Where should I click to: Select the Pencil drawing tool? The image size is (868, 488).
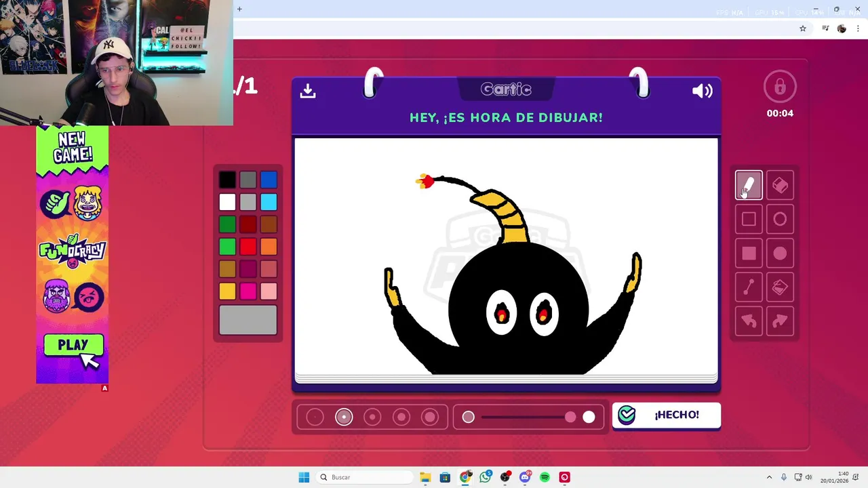[749, 185]
